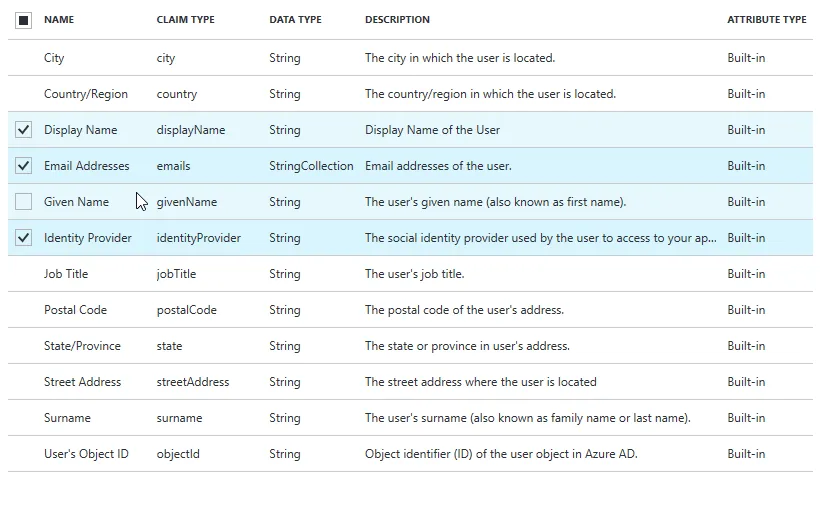Uncheck the Email Addresses checkbox
The image size is (827, 526).
click(x=24, y=166)
